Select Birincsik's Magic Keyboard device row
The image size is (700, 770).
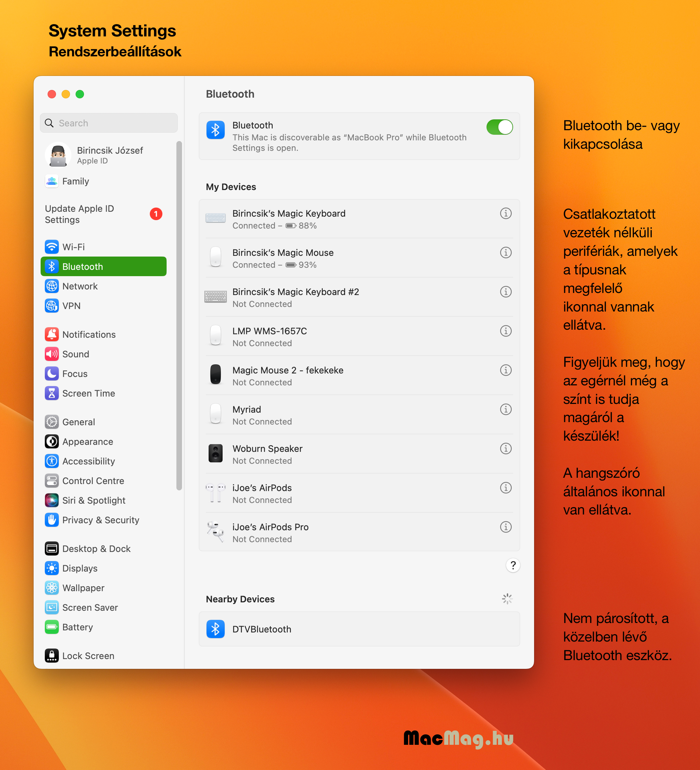click(x=359, y=219)
